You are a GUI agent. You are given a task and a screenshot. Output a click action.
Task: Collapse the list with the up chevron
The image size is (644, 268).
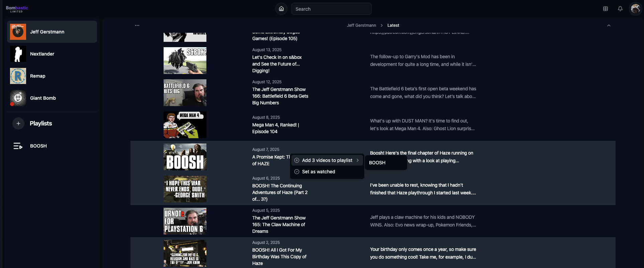click(x=609, y=25)
